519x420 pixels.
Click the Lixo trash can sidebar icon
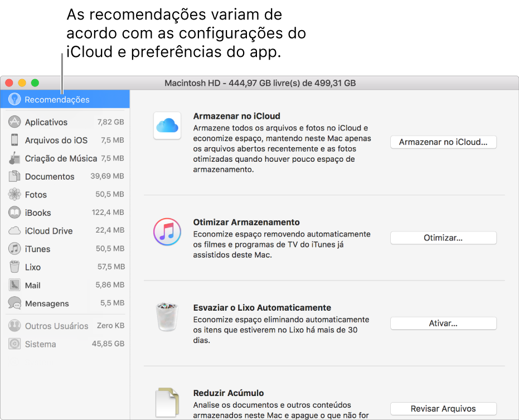pos(14,267)
